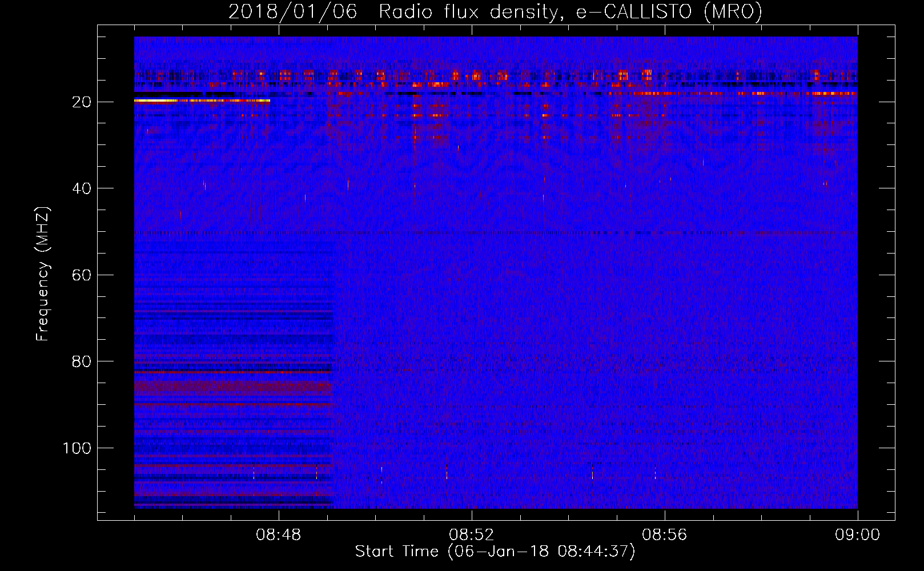Select the 08:52 time tick label

[x=472, y=534]
